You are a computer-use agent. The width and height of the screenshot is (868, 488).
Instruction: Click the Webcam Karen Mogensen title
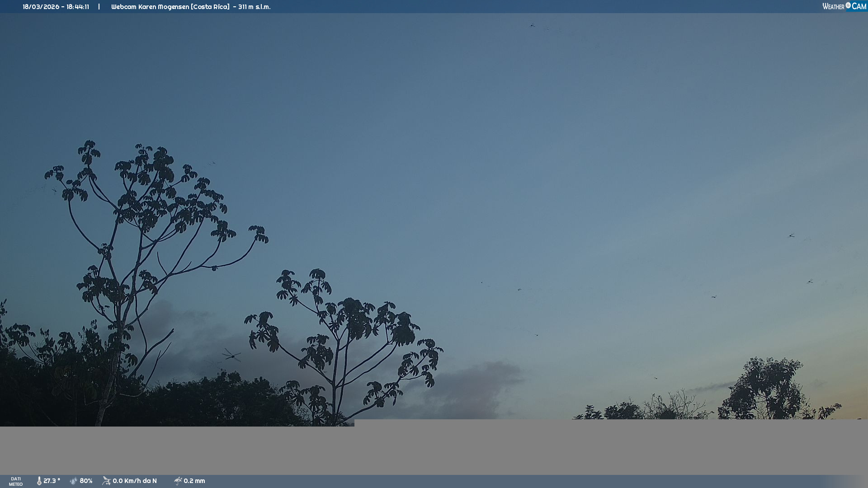coord(150,7)
